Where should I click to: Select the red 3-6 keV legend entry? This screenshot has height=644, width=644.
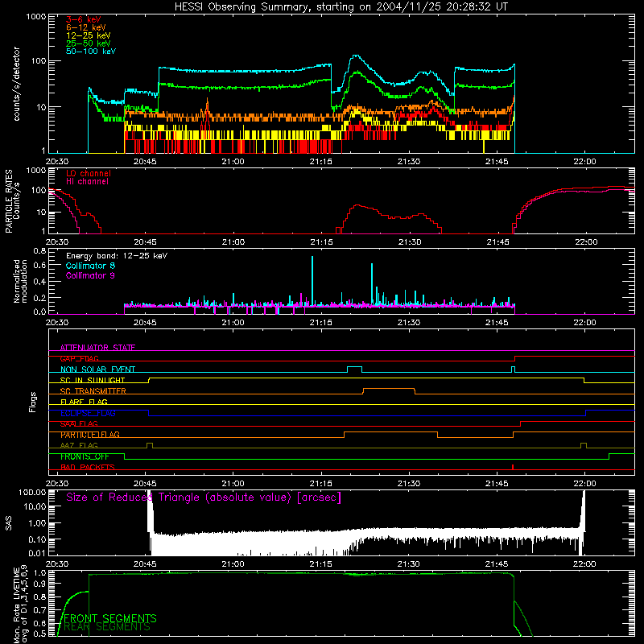pos(83,19)
